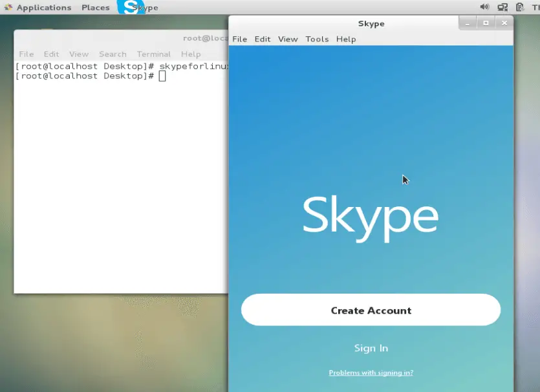Click the Skype window title bar
Screen dimensions: 540x392
pos(371,23)
